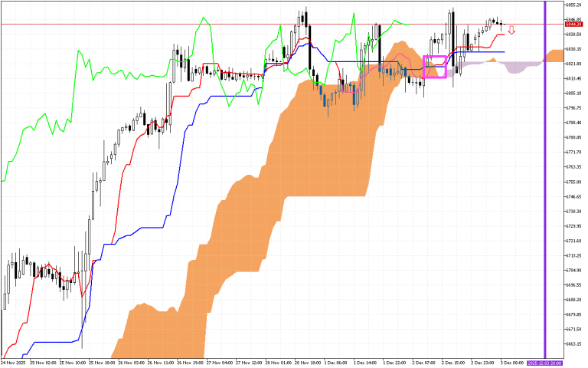The height and width of the screenshot is (368, 588).
Task: Click the 6788.40 price scale label
Action: pos(573,123)
